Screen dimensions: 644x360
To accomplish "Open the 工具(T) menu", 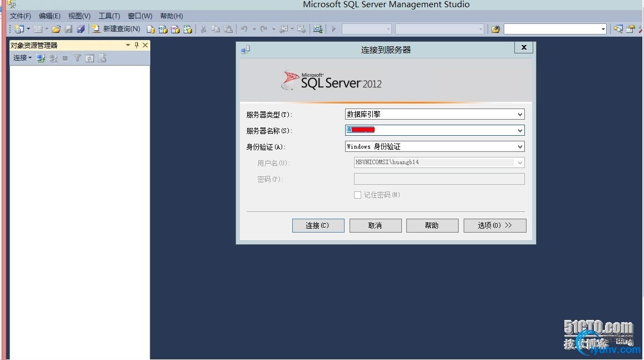I will pos(109,16).
